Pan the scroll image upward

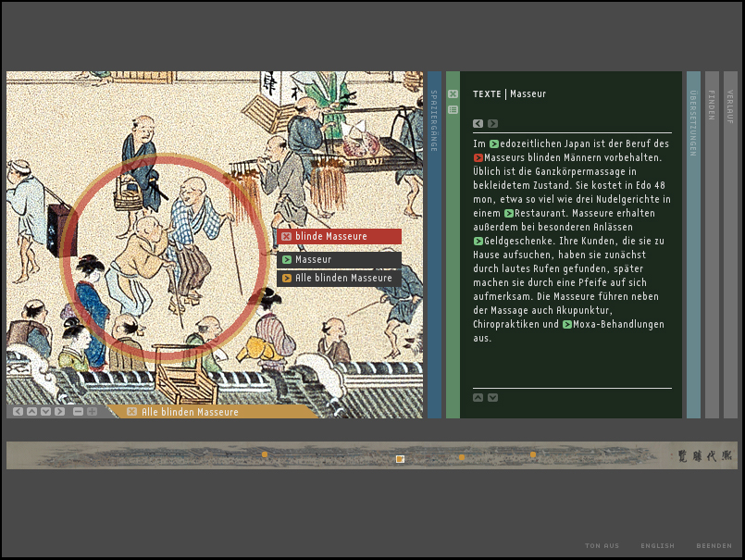31,411
